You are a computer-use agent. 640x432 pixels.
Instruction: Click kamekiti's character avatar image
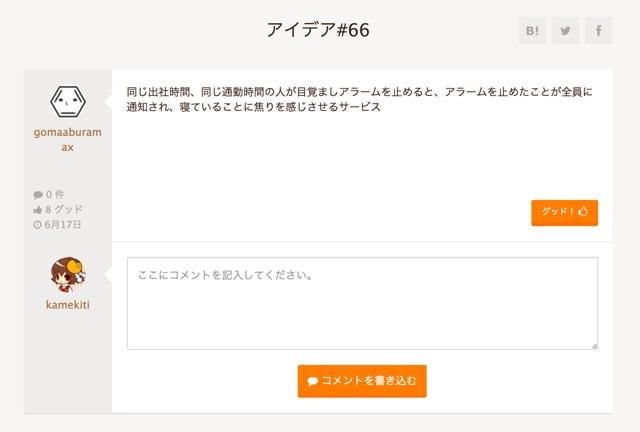coord(68,276)
